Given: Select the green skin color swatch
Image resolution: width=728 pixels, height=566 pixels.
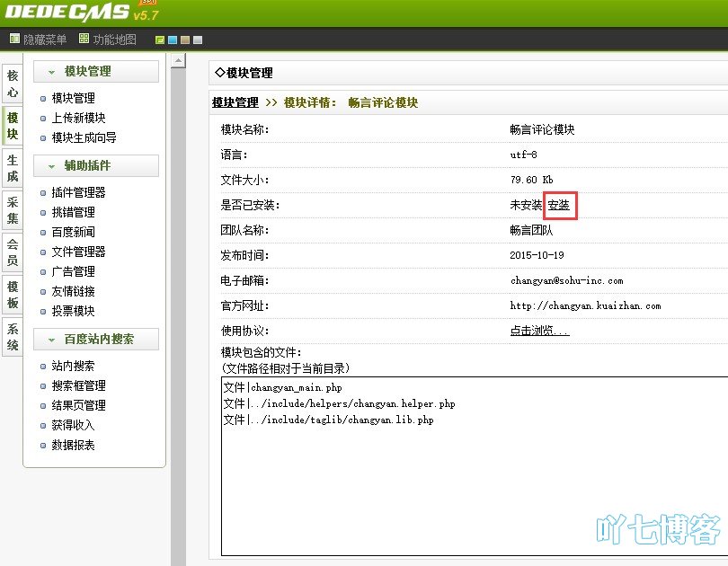Looking at the screenshot, I should (160, 40).
